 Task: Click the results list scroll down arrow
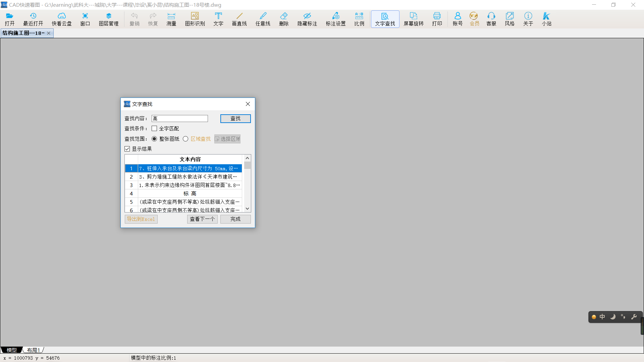pyautogui.click(x=248, y=209)
